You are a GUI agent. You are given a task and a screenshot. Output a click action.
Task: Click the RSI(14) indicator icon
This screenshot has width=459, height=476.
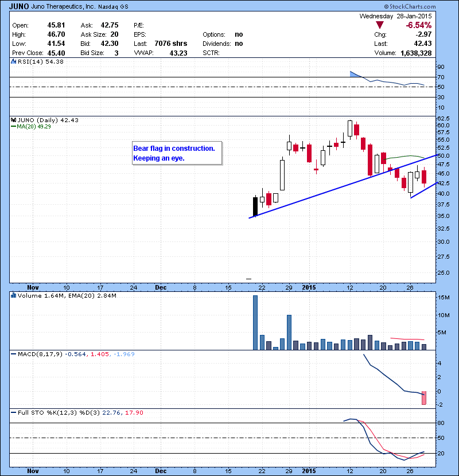coord(13,61)
